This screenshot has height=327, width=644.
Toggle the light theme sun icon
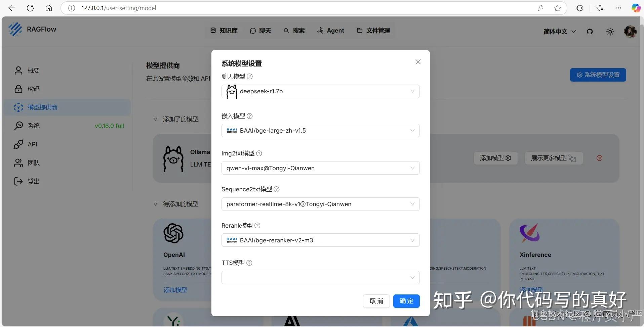pos(610,32)
